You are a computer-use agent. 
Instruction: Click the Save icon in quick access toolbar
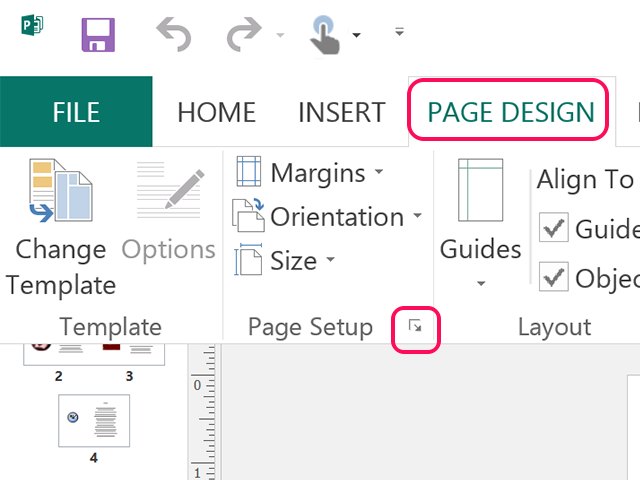pos(98,34)
